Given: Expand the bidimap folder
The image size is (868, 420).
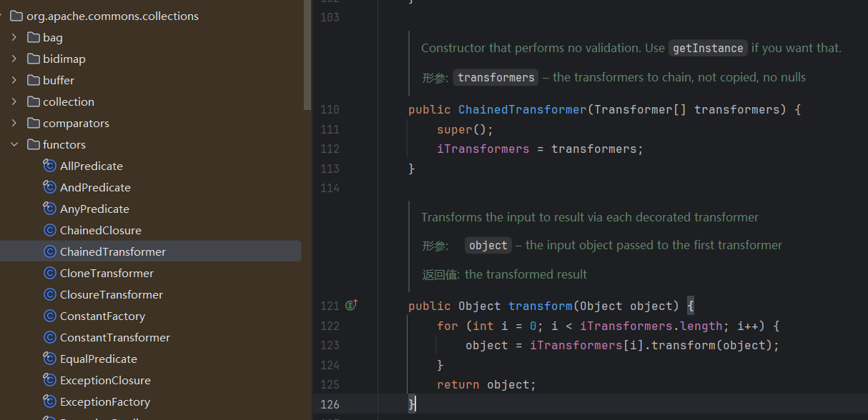Looking at the screenshot, I should point(14,59).
